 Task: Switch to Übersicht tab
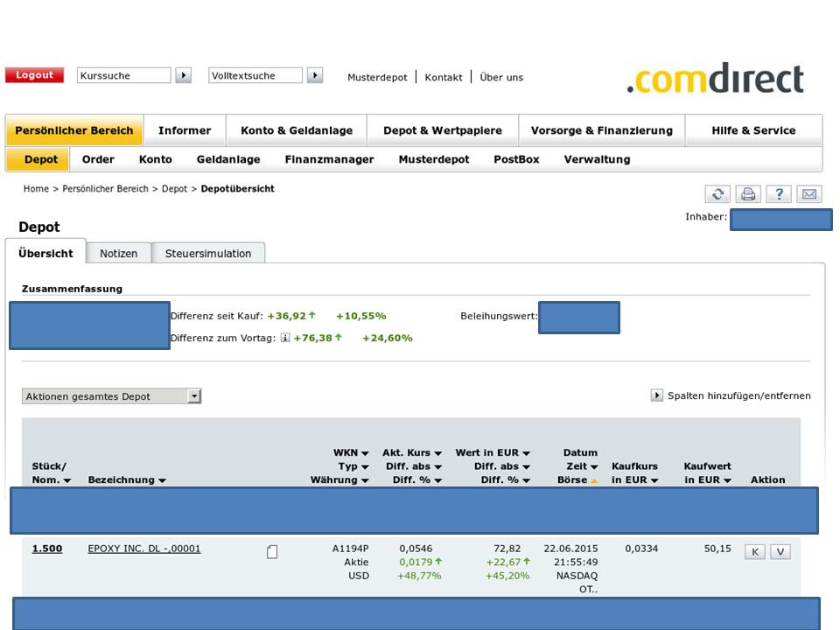click(x=45, y=253)
